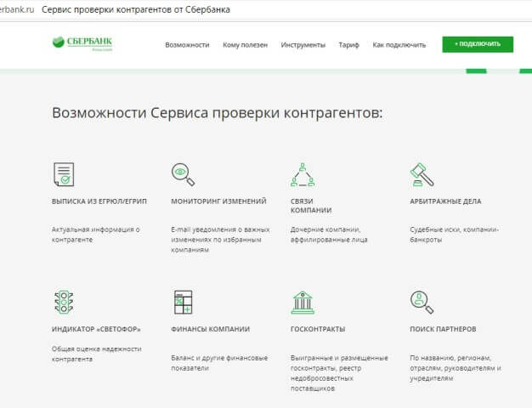Screen dimensions: 532x408
Task: Click the Sberbank logo
Action: coord(82,43)
